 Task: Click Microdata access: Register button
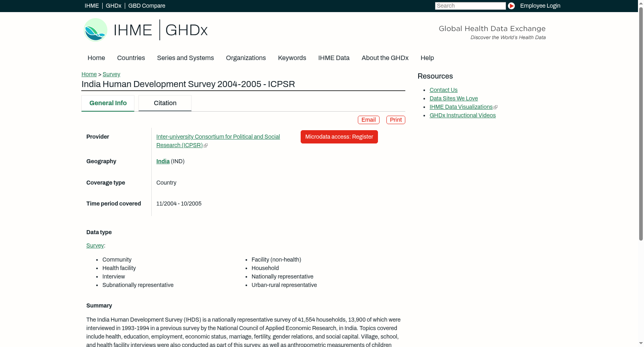(339, 137)
